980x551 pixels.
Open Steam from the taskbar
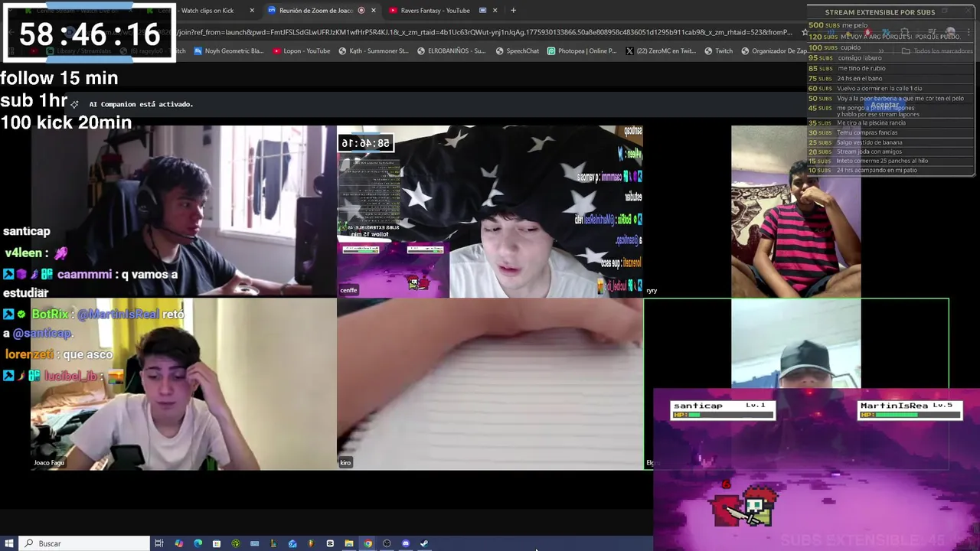(424, 543)
